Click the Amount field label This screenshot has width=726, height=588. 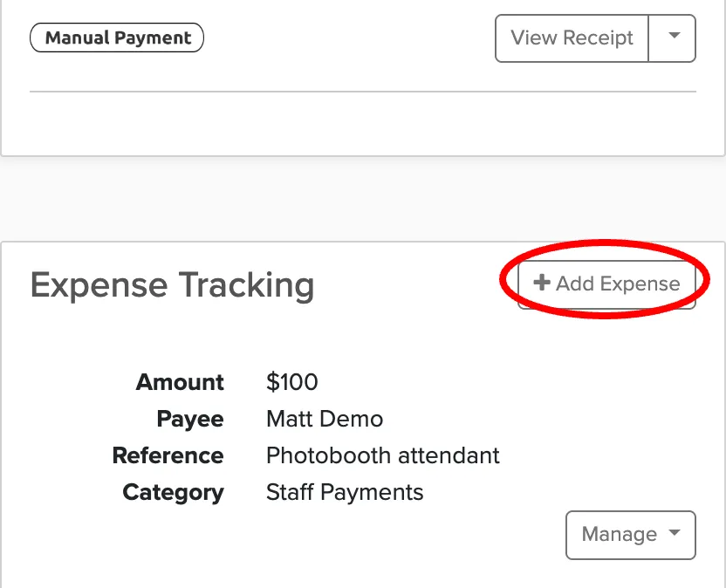tap(180, 382)
